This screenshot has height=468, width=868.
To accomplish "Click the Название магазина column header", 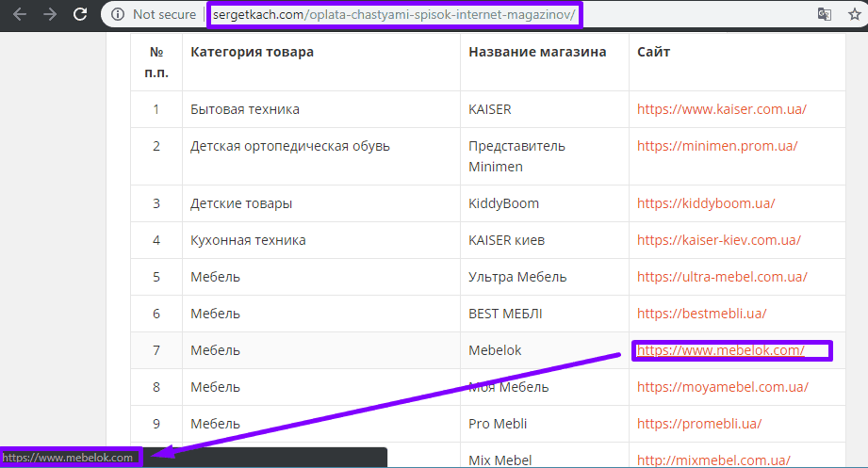I will (x=537, y=52).
